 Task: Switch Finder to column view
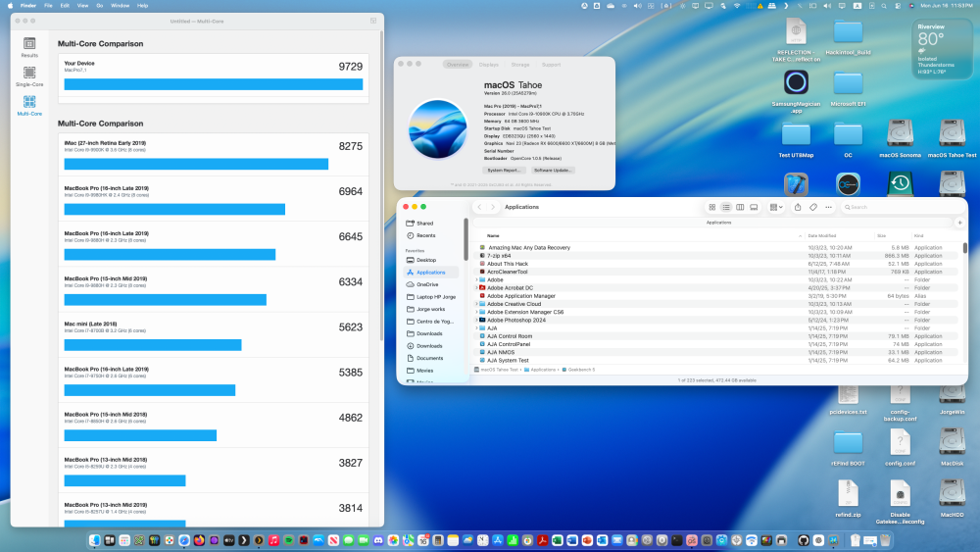740,207
